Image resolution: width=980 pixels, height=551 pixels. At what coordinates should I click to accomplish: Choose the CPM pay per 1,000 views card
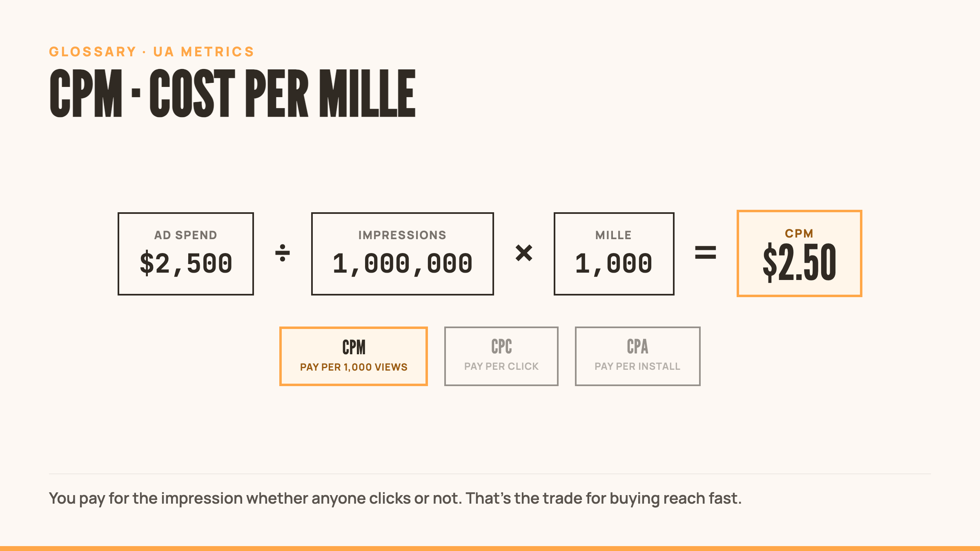coord(354,356)
